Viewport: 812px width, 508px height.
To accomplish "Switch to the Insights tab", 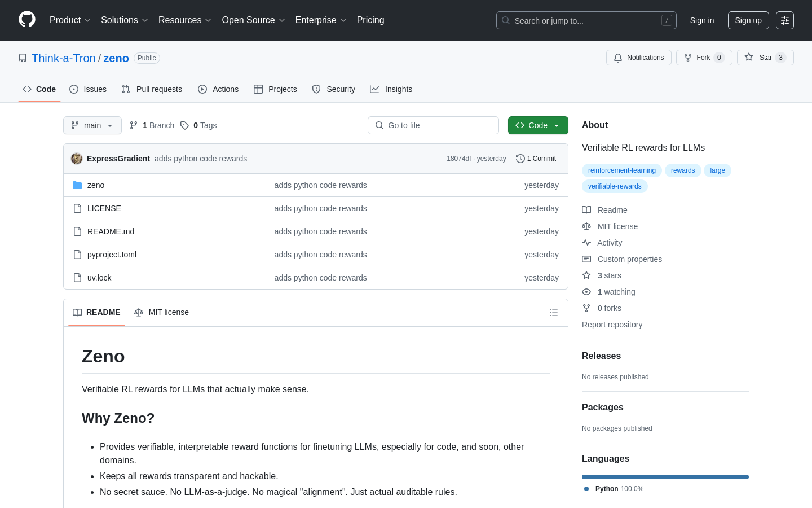I will click(x=391, y=89).
